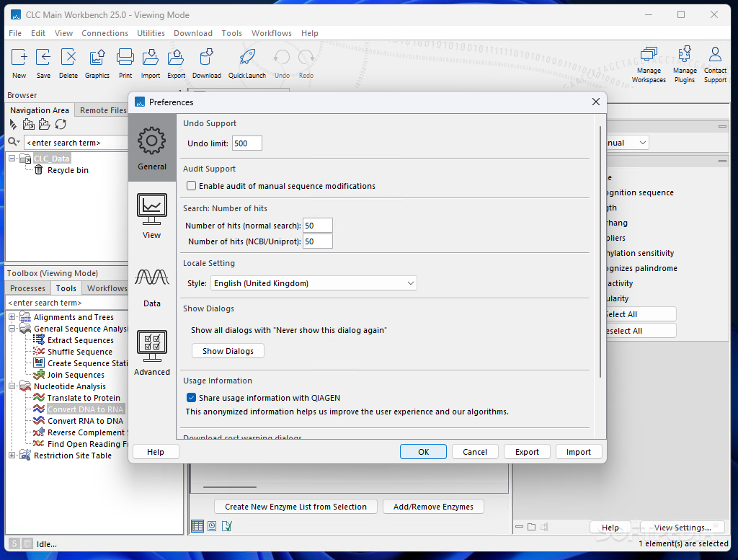Switch to the Remote Files tab

[x=102, y=110]
